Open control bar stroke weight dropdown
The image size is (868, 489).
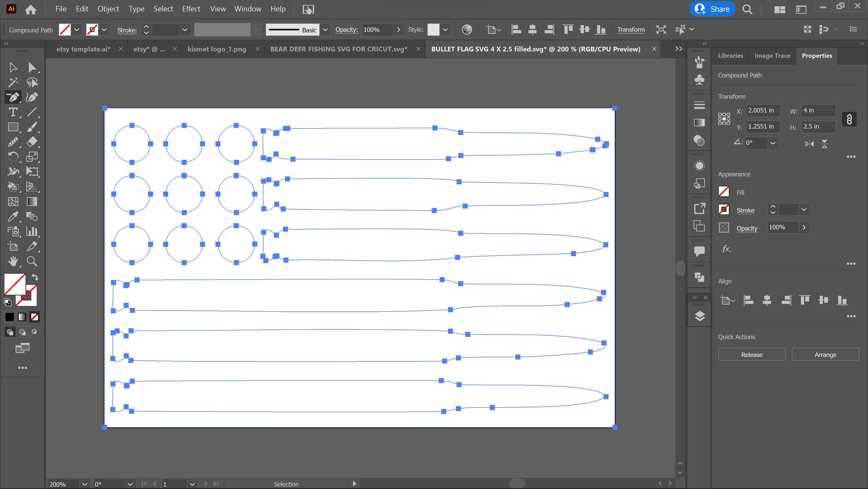[185, 30]
